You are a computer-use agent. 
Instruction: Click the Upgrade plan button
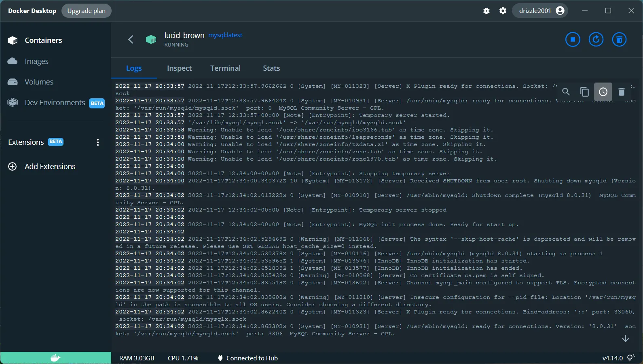[86, 11]
